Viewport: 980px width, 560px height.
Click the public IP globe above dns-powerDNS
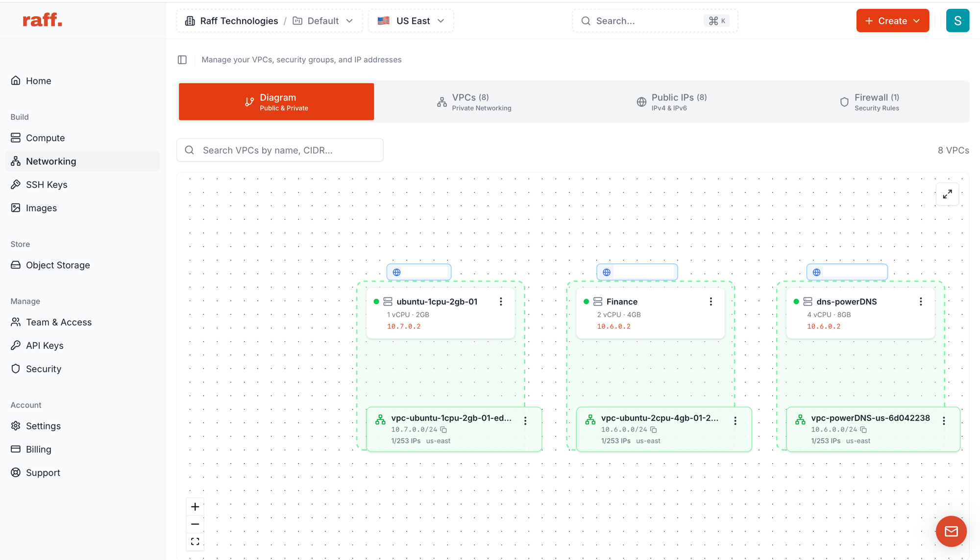pos(816,272)
